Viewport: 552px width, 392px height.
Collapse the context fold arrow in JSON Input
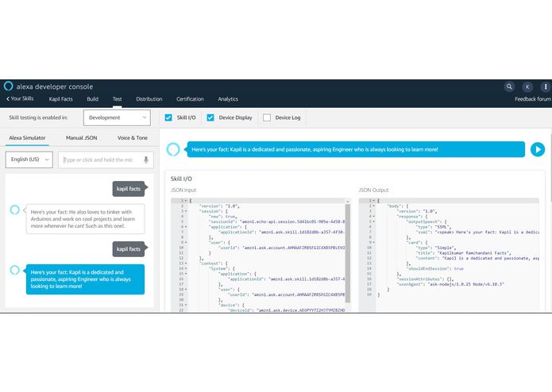(x=186, y=263)
